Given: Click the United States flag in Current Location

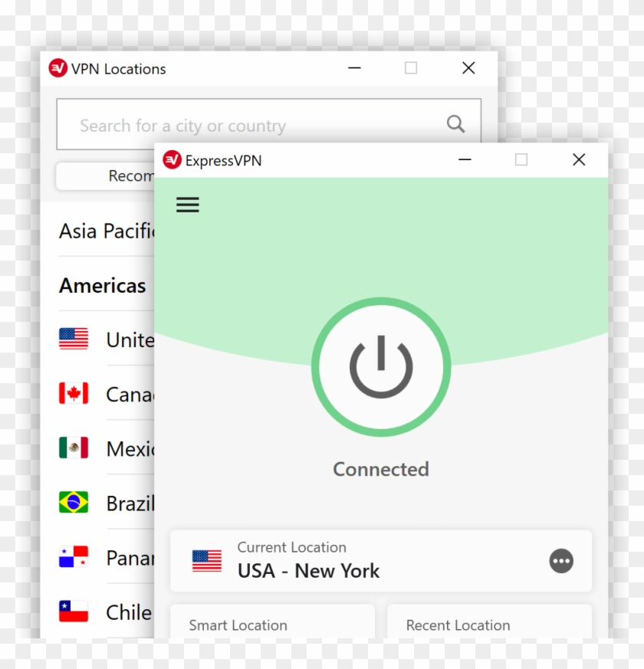Looking at the screenshot, I should pyautogui.click(x=206, y=561).
